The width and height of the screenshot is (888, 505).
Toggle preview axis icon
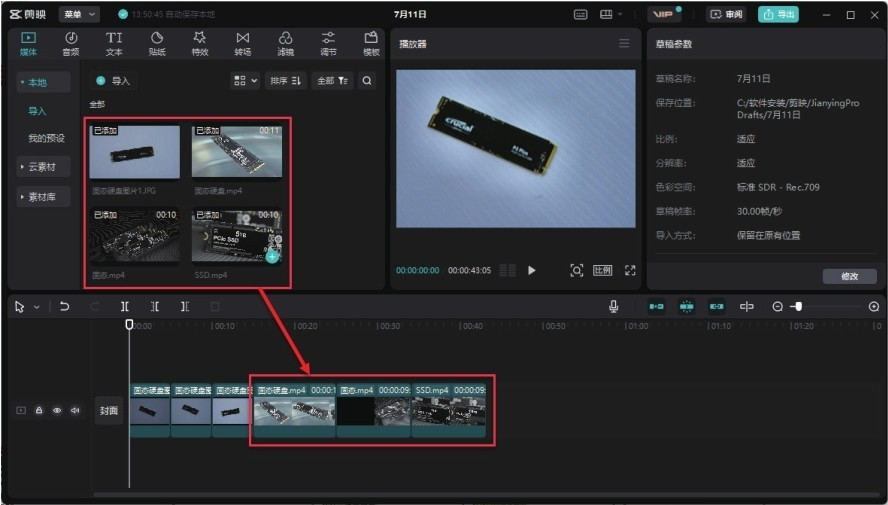[746, 307]
